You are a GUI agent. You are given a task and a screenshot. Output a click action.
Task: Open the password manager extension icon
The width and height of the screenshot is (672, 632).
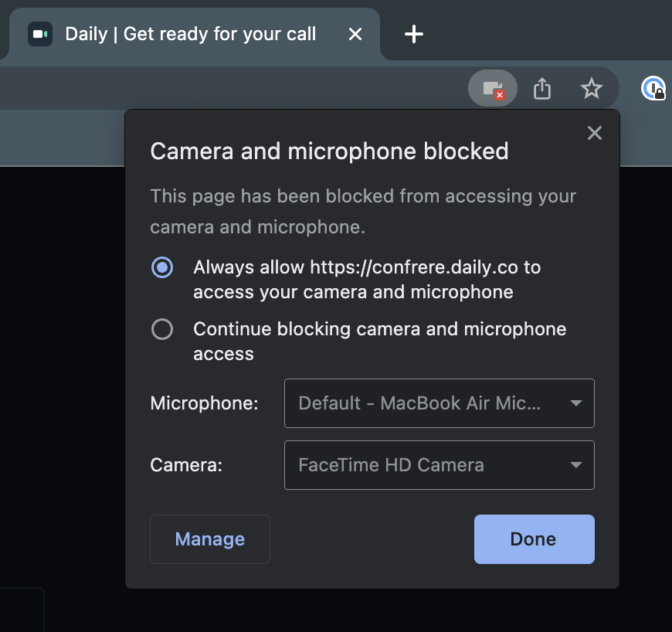point(653,88)
